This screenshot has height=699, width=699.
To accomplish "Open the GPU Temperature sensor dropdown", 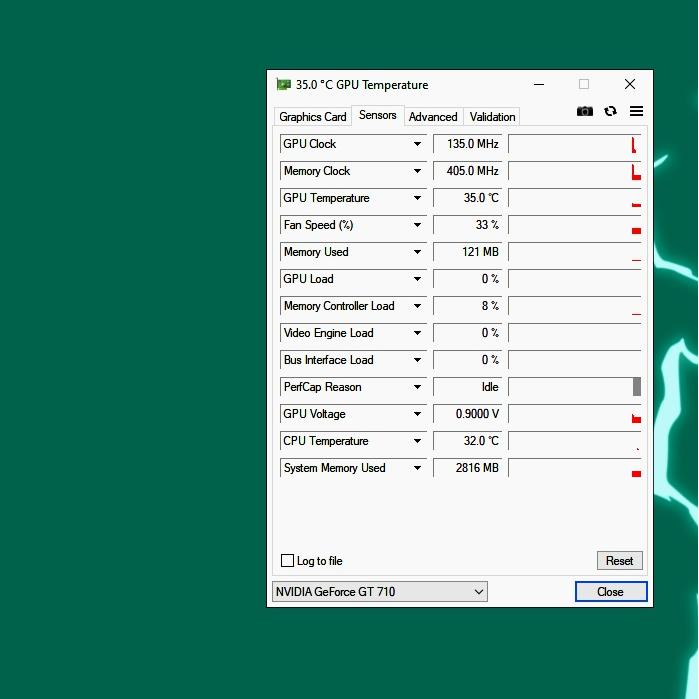I will [x=417, y=198].
